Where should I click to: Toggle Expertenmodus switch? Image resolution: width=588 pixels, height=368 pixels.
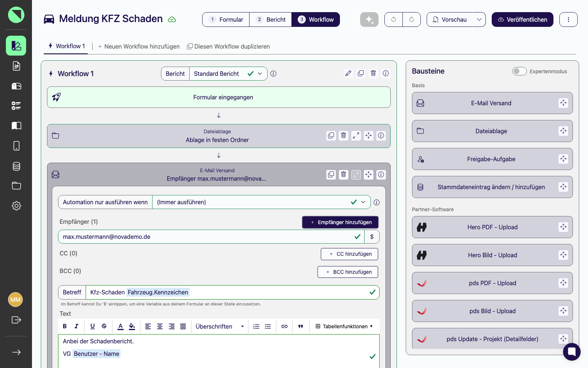click(520, 71)
